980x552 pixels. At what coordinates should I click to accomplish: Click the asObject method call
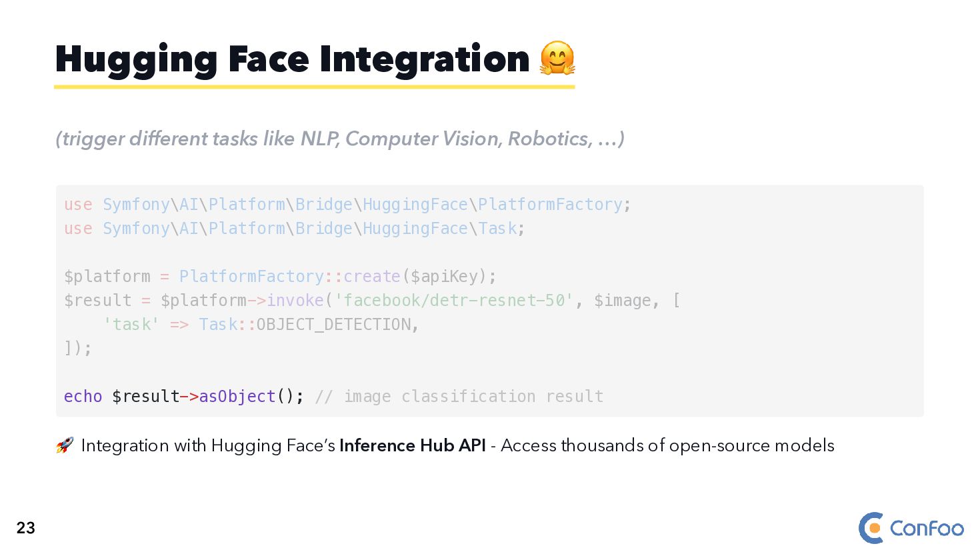click(237, 397)
